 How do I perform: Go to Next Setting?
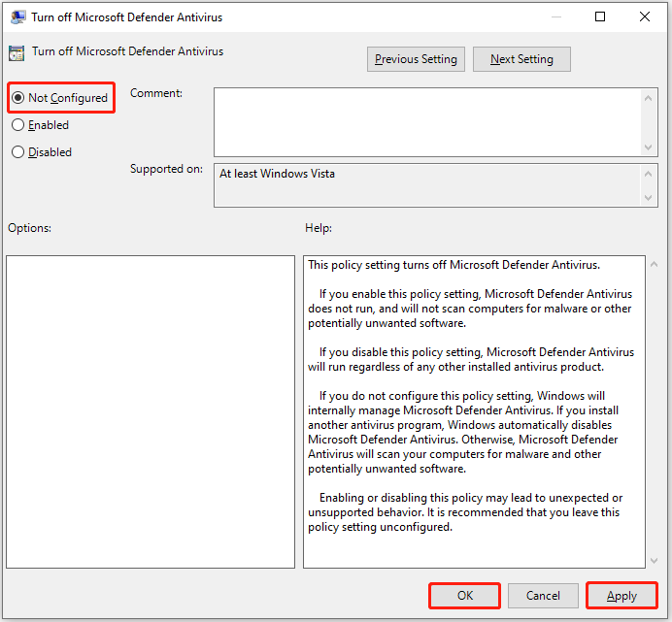point(521,59)
